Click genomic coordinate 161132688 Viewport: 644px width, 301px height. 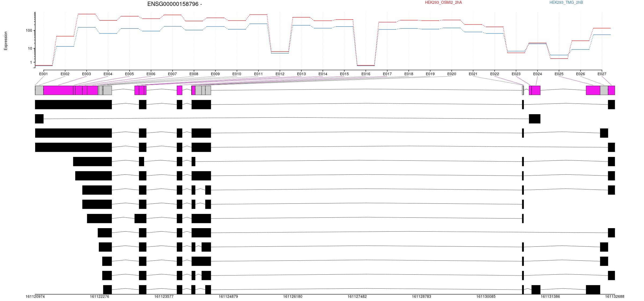click(615, 297)
